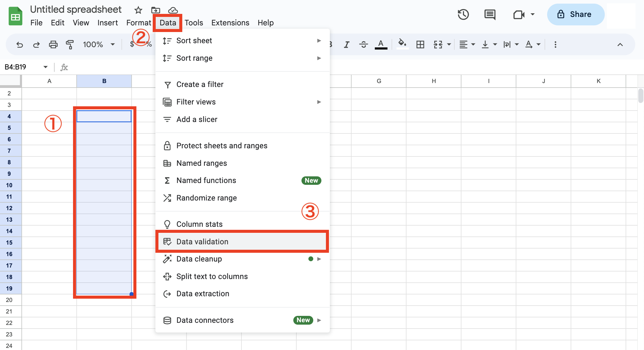The image size is (644, 350).
Task: Select the merge cells icon
Action: [x=438, y=44]
